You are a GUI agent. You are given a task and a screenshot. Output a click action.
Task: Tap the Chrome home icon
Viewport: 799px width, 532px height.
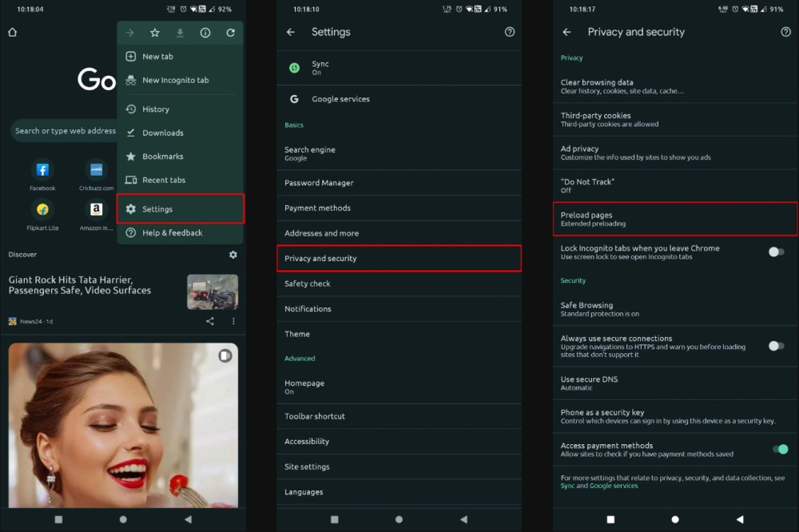tap(12, 33)
